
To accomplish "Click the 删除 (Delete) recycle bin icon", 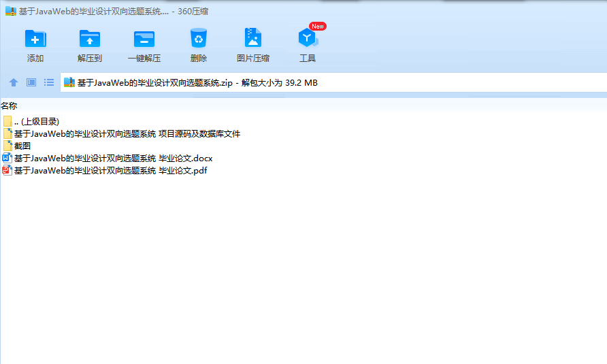I will click(x=199, y=38).
